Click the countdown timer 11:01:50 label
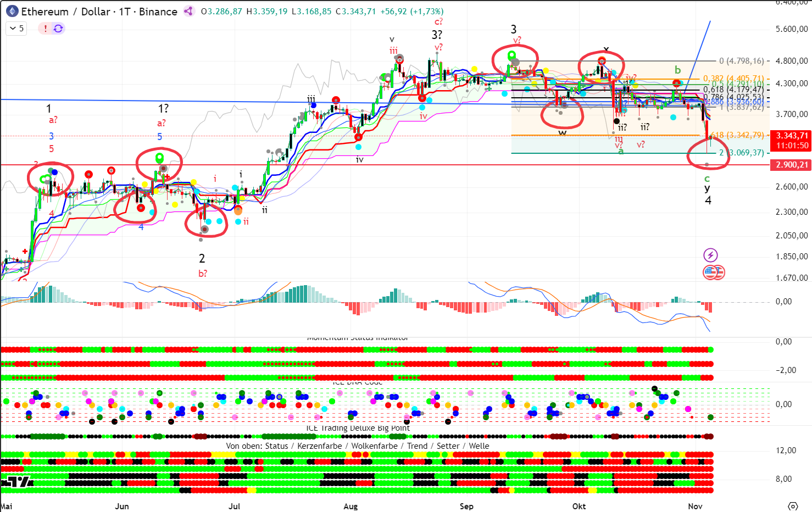The height and width of the screenshot is (512, 812). point(792,146)
